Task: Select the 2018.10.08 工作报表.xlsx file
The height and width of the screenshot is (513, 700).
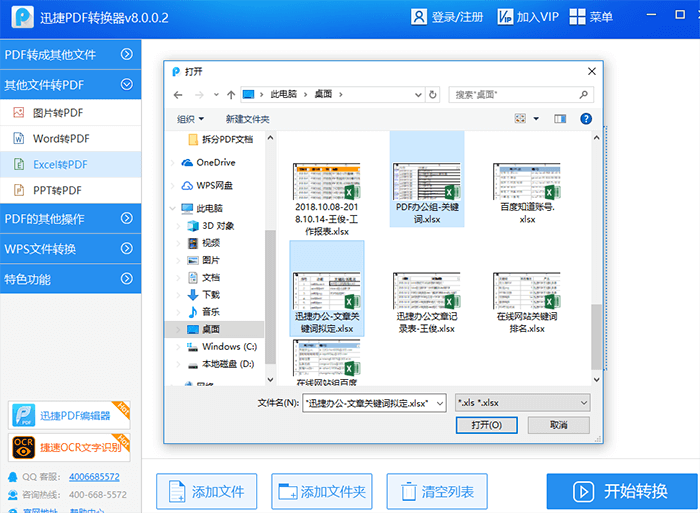Action: pos(326,199)
